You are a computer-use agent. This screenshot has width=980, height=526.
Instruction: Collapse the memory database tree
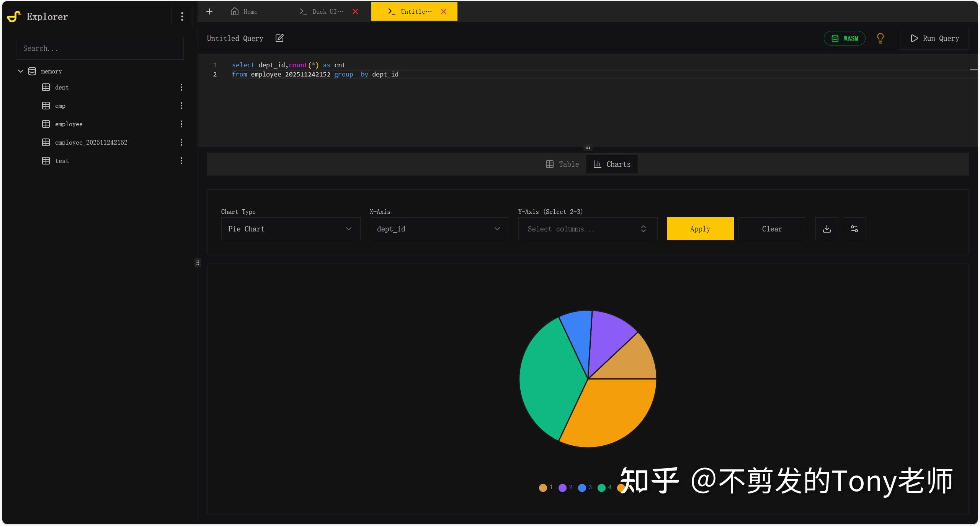[x=20, y=71]
